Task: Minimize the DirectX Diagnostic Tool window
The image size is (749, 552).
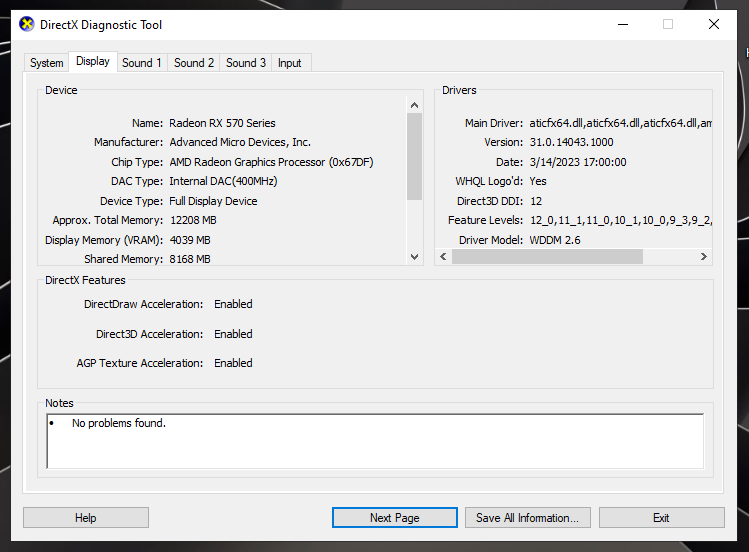Action: coord(623,24)
